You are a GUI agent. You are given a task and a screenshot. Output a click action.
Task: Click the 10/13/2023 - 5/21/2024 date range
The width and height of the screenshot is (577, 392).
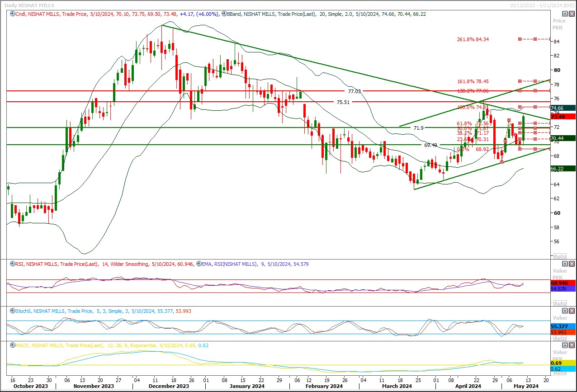click(542, 5)
